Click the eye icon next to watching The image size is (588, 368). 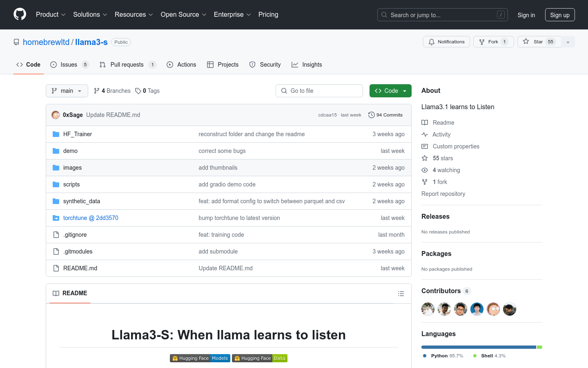(x=425, y=170)
